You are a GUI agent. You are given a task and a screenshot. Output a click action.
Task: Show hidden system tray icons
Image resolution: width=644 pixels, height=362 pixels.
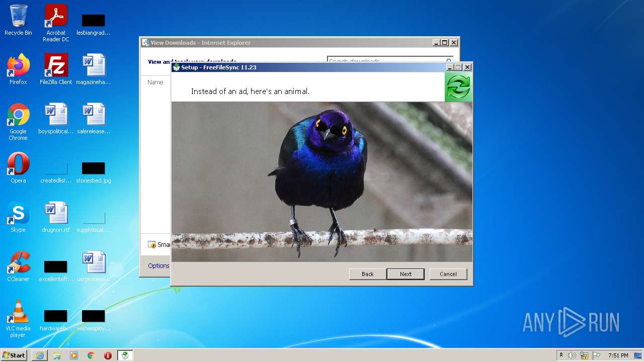pyautogui.click(x=561, y=355)
